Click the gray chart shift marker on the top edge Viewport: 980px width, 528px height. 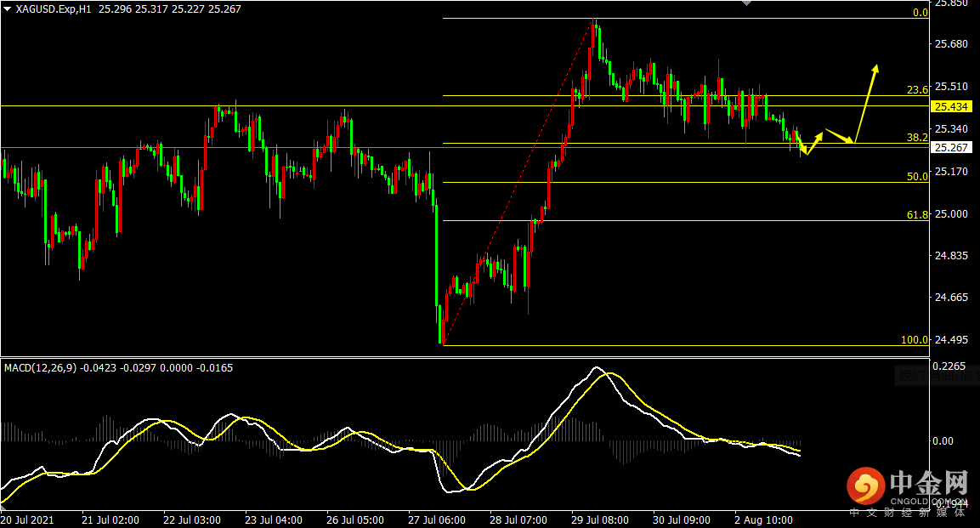[745, 3]
